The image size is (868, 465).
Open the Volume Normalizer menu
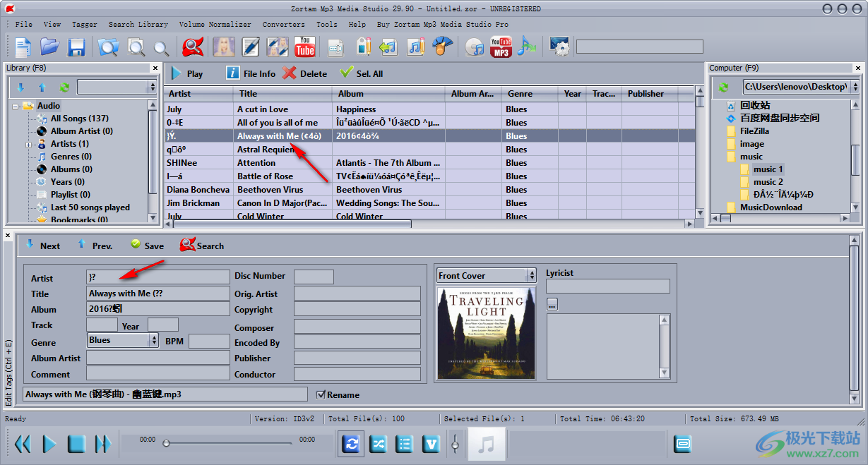click(215, 24)
